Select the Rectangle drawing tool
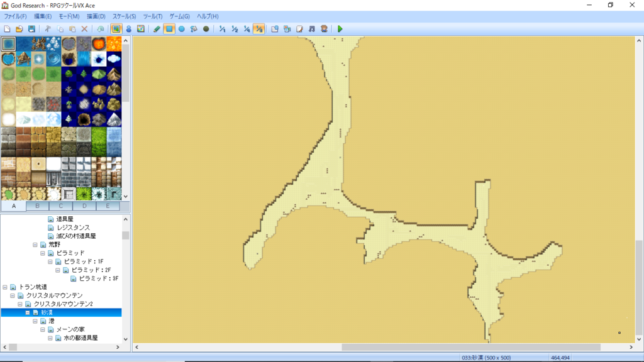Image resolution: width=644 pixels, height=362 pixels. pos(169,29)
